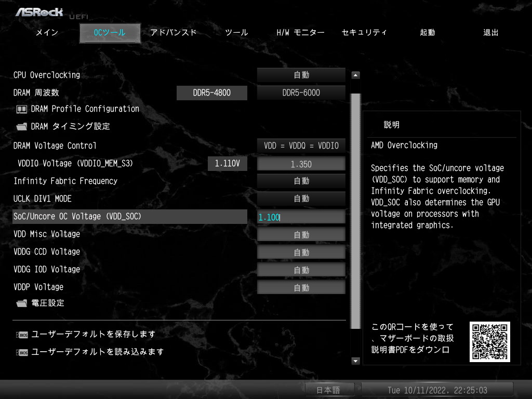Click ユーザーデフォルトを読み込みます

[97, 352]
